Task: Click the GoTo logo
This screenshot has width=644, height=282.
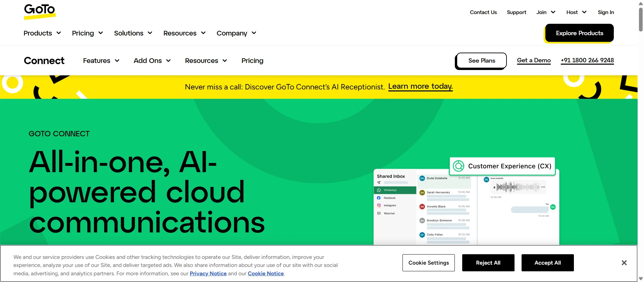Action: (x=40, y=11)
